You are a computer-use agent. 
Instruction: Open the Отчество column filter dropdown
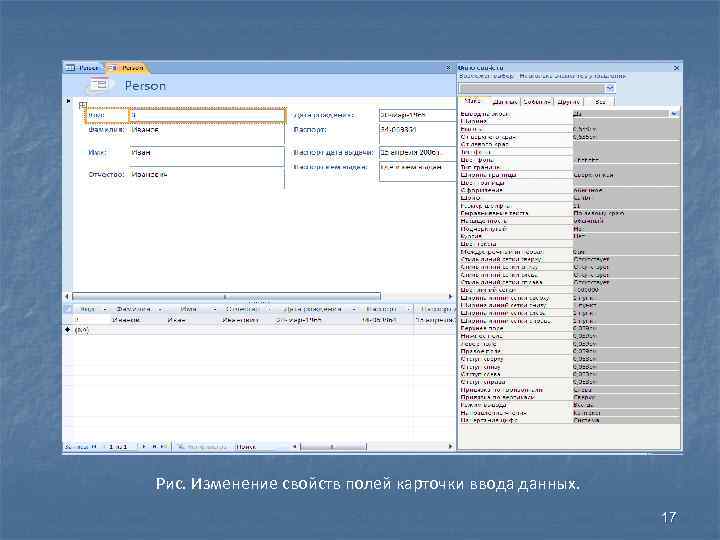269,309
